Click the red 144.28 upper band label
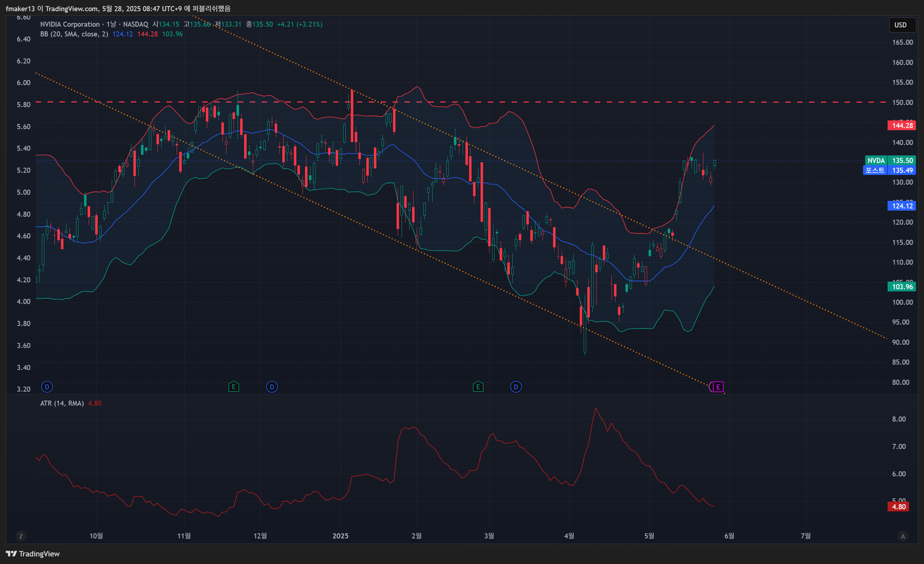924x564 pixels. click(902, 125)
